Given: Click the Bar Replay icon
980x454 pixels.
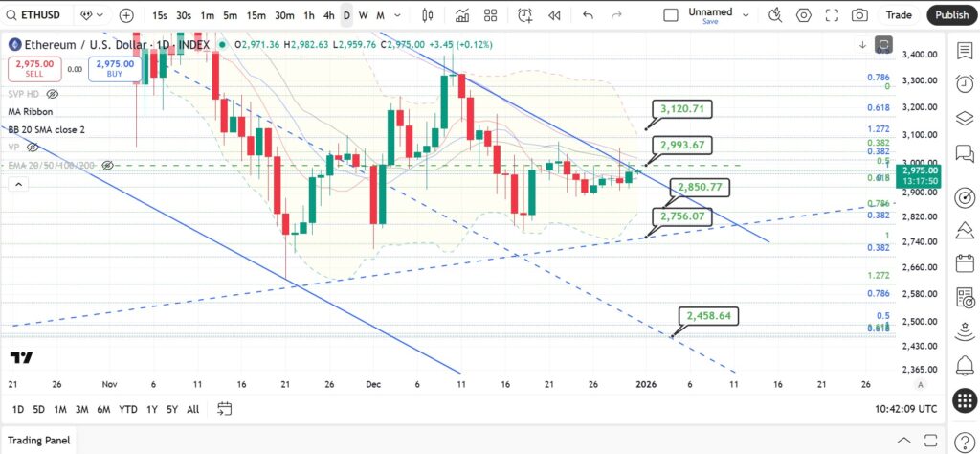Looking at the screenshot, I should point(554,15).
